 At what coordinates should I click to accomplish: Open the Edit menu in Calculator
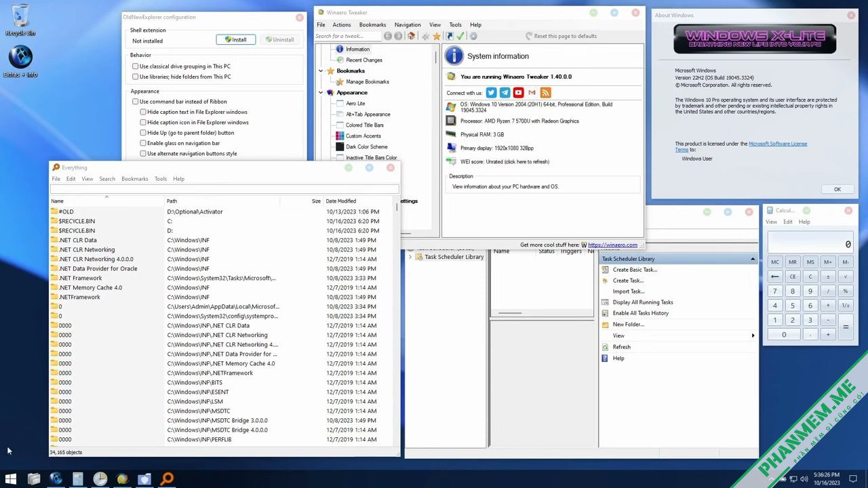(788, 222)
